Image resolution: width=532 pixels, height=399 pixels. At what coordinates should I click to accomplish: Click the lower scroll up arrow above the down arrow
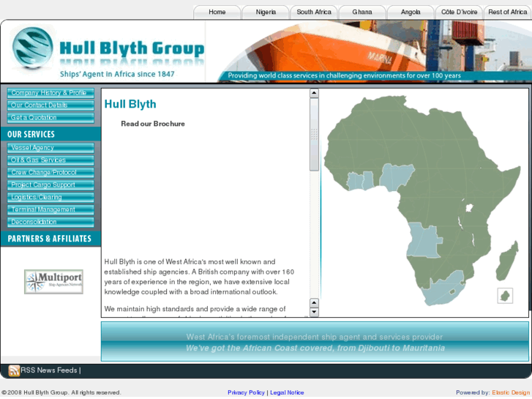click(314, 303)
